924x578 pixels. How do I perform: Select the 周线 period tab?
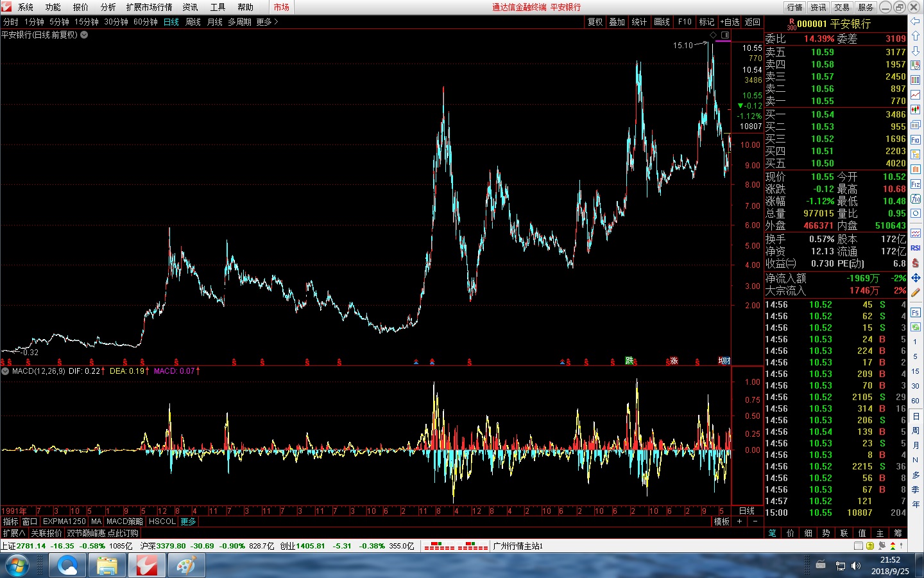tap(193, 22)
